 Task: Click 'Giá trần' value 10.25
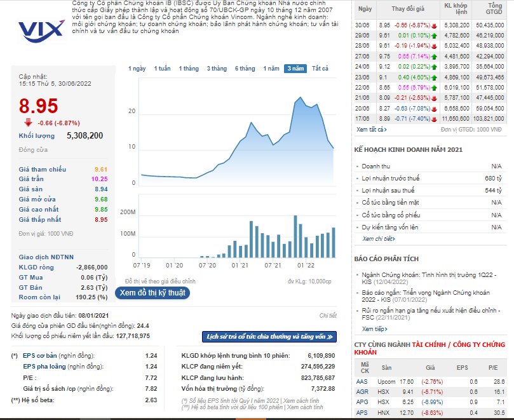pyautogui.click(x=99, y=179)
